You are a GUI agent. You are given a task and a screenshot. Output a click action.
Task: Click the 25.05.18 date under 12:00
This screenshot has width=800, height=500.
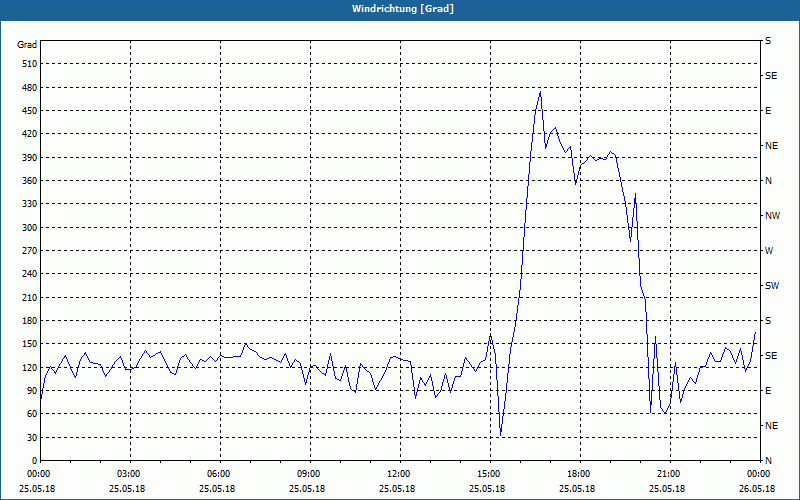pyautogui.click(x=397, y=489)
